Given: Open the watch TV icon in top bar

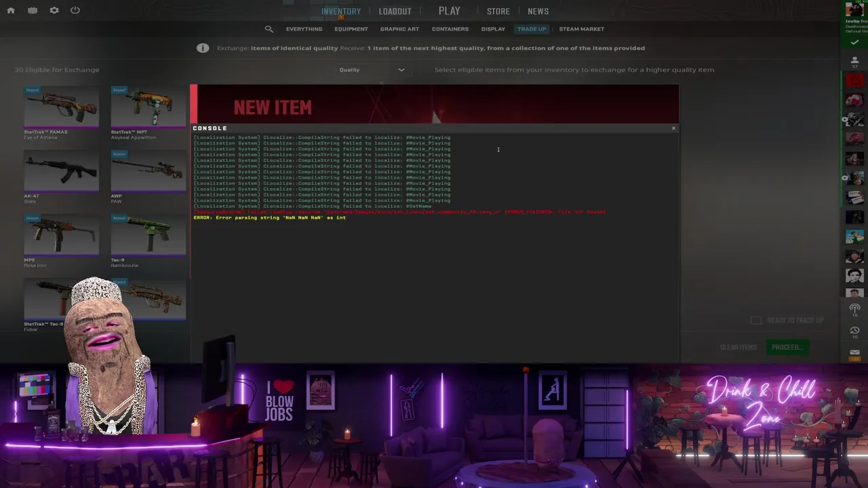Looking at the screenshot, I should (33, 10).
